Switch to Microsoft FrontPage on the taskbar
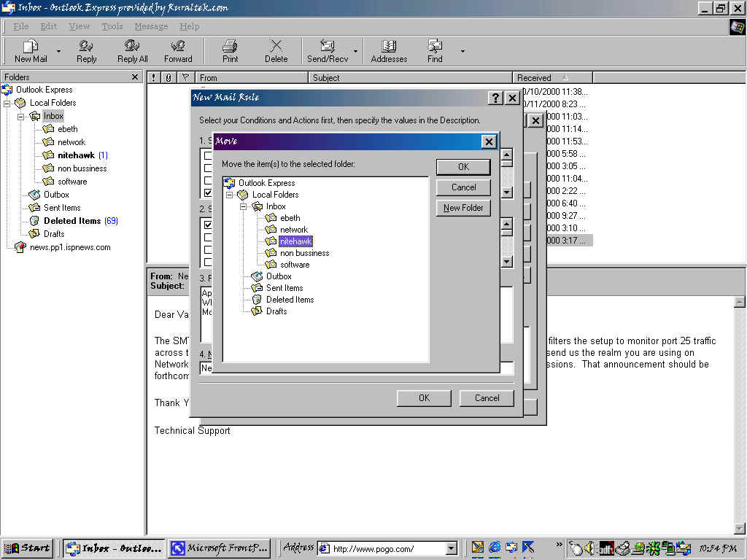This screenshot has height=560, width=747. point(219,548)
